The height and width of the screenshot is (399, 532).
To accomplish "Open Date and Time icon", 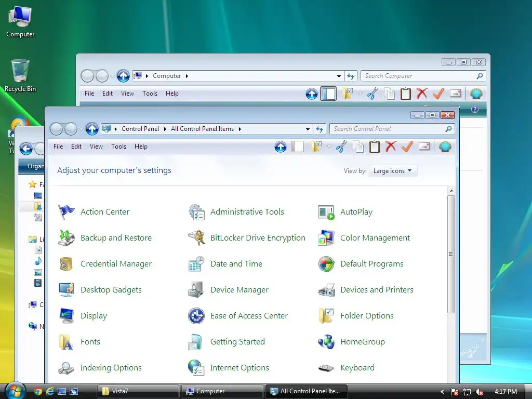I will [x=196, y=264].
